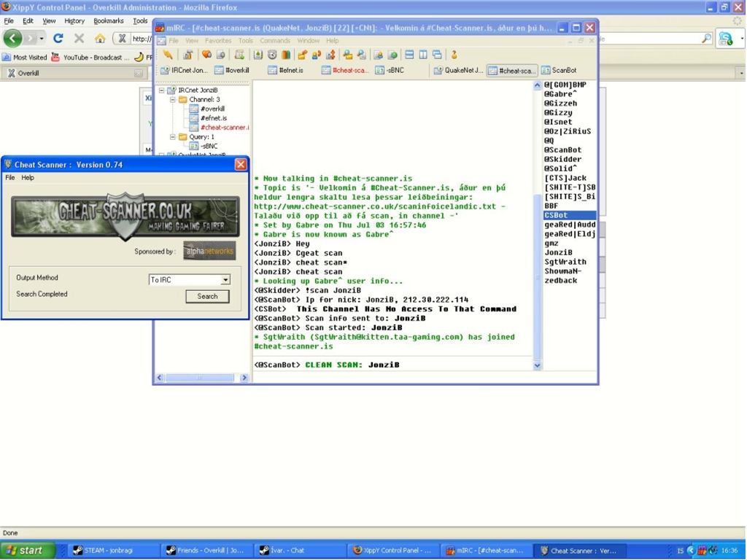Image resolution: width=747 pixels, height=560 pixels.
Task: Click the Firefox URL address field
Action: click(x=142, y=39)
